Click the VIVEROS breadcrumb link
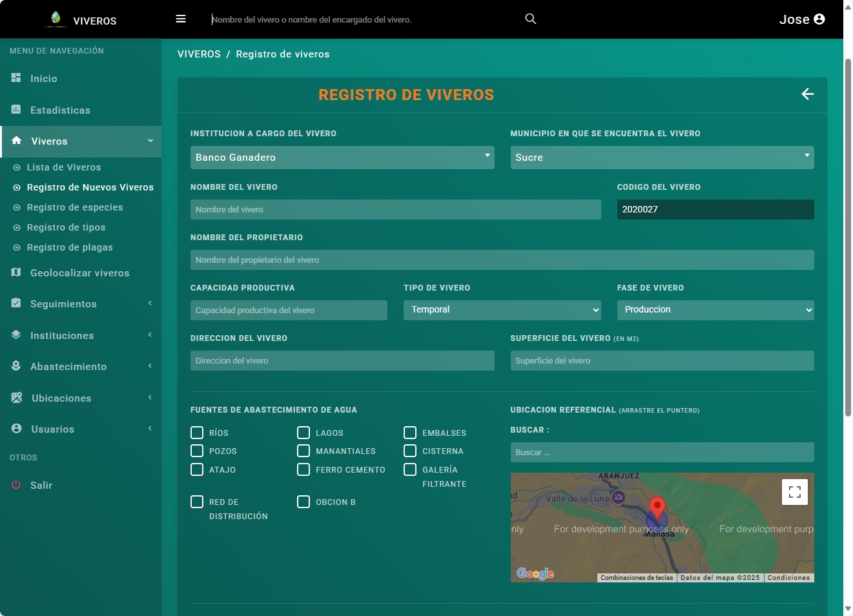Screen dimensions: 853x616 [199, 54]
